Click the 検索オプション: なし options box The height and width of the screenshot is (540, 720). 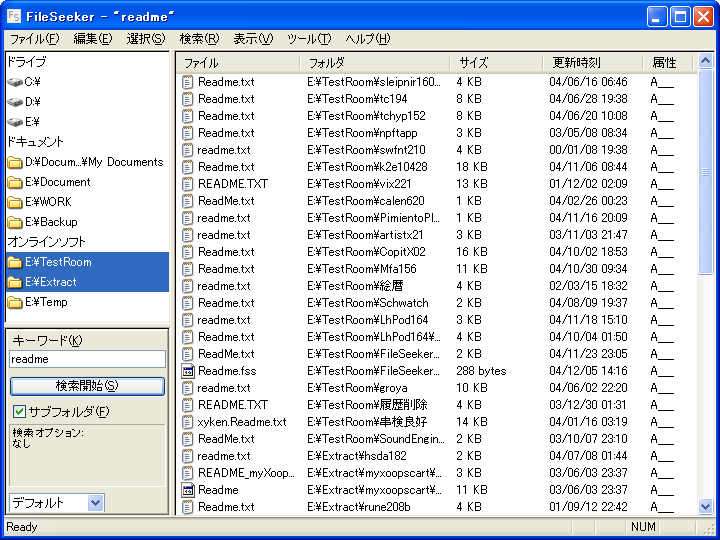pos(87,456)
